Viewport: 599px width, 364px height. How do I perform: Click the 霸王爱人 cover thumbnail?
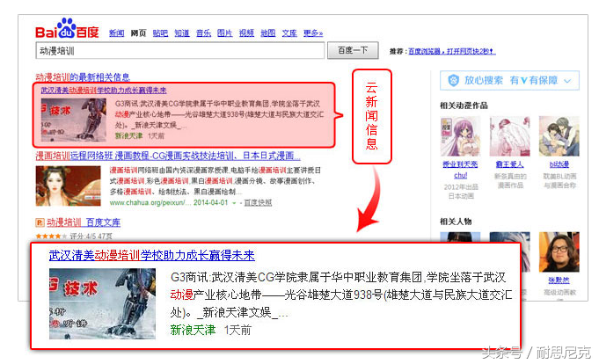pyautogui.click(x=510, y=137)
